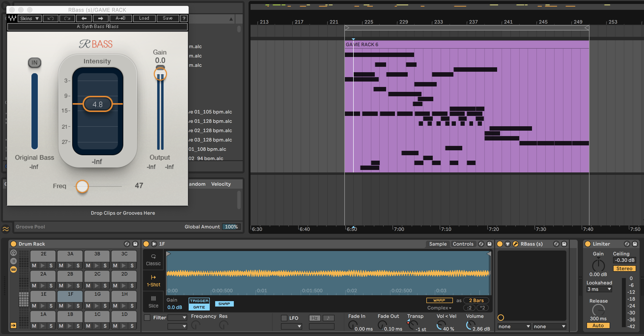
Task: Show the Drum Rack input/output section
Action: (13, 325)
